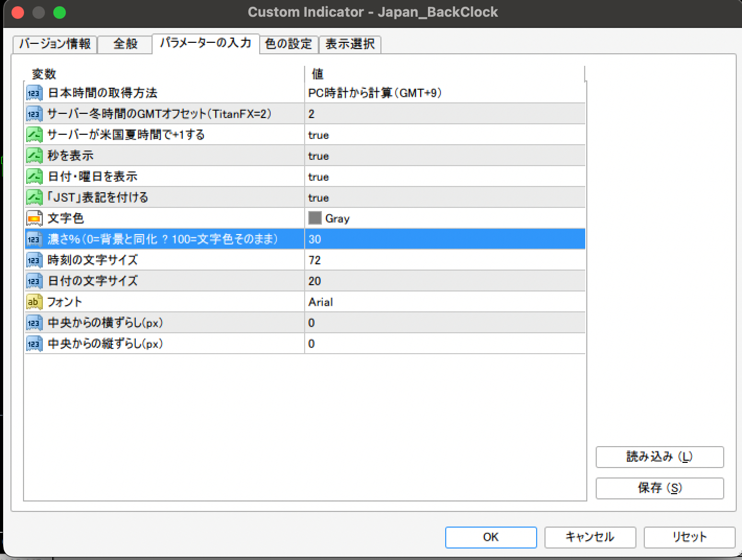Toggle true value for サーバーが米国夏時間で+1する
The image size is (742, 560).
click(x=445, y=135)
